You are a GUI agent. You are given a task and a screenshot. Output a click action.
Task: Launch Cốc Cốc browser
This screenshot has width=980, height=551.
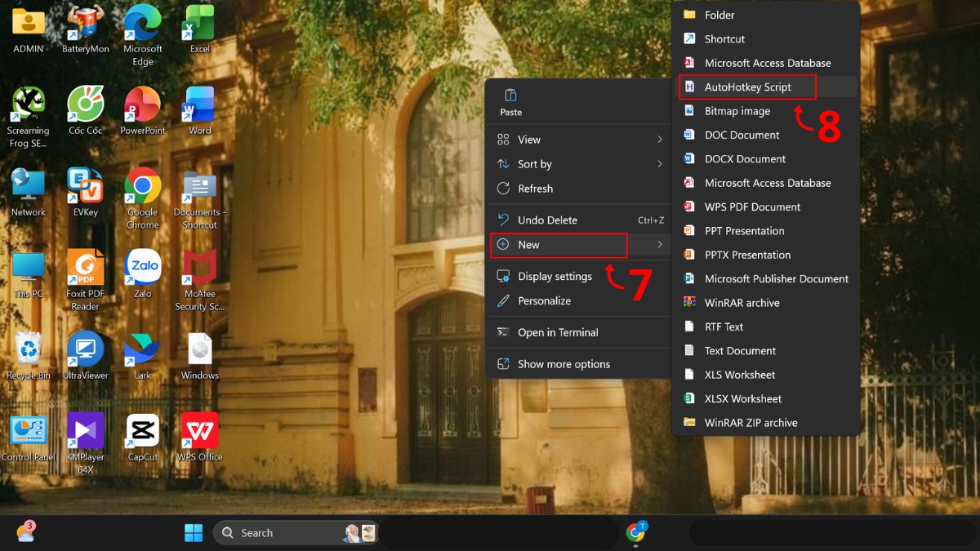coord(86,106)
